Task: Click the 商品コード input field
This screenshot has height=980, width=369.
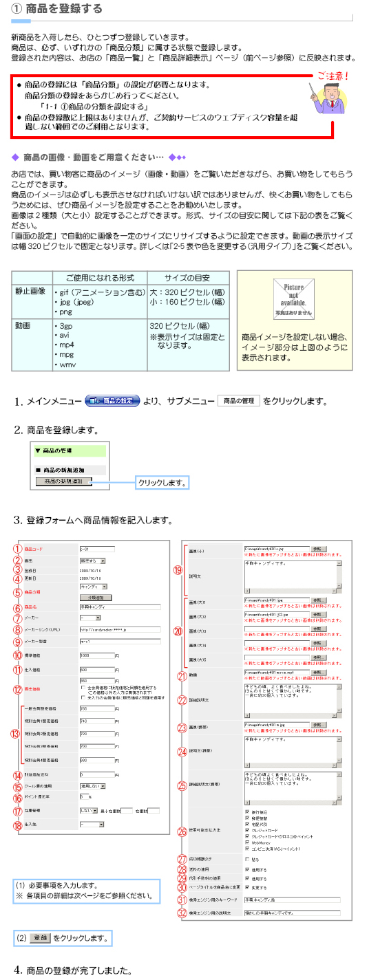Action: click(98, 549)
